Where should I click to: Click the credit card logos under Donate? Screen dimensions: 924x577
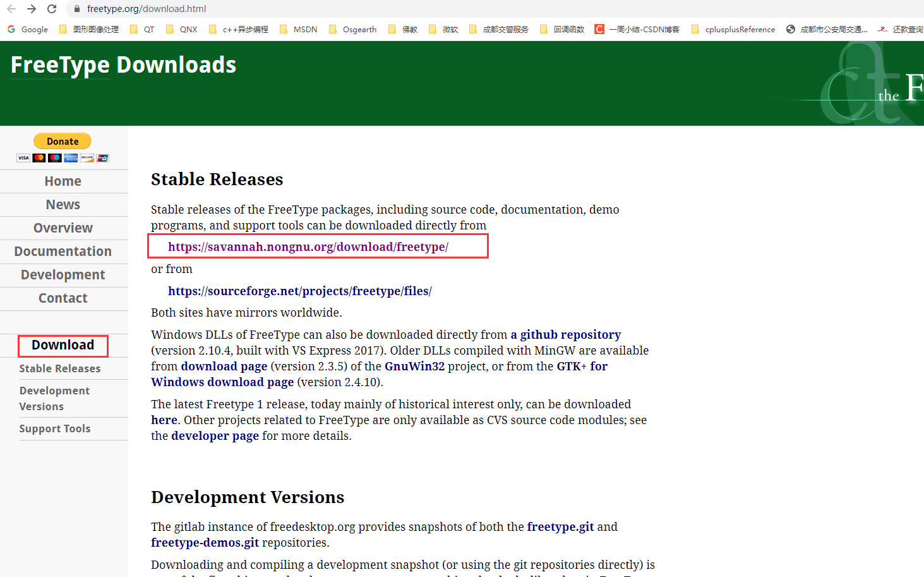click(63, 158)
